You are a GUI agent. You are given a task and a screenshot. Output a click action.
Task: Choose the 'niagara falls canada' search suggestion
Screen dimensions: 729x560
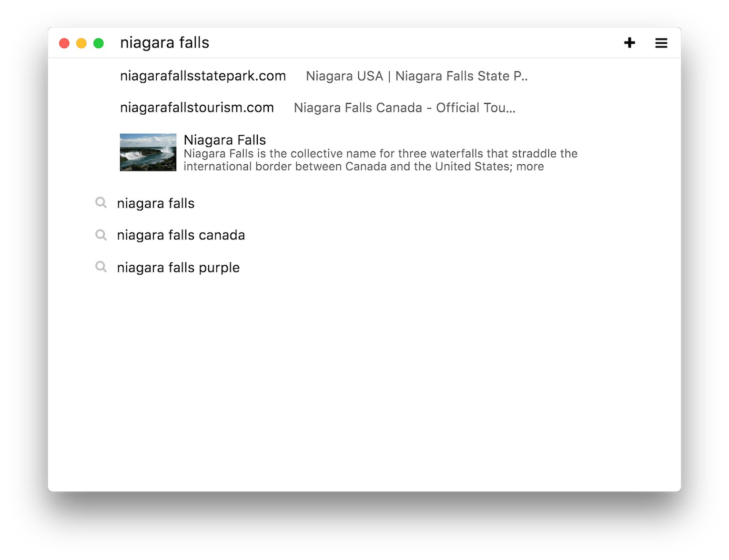[x=181, y=235]
